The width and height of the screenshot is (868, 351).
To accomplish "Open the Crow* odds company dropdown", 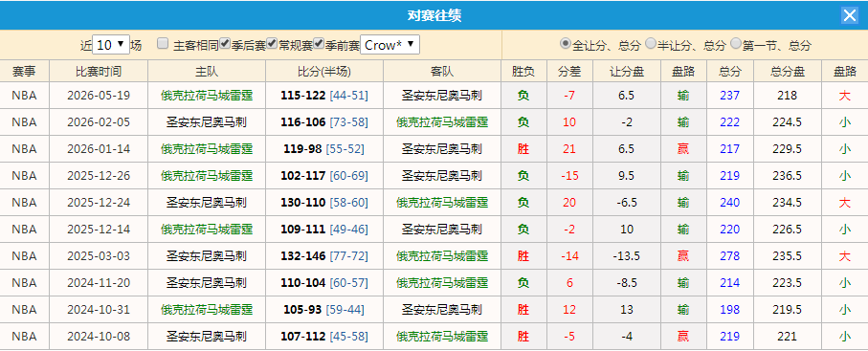I will point(389,45).
